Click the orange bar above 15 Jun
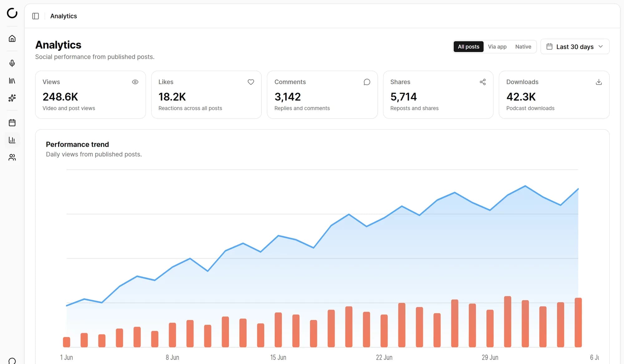 [x=278, y=330]
